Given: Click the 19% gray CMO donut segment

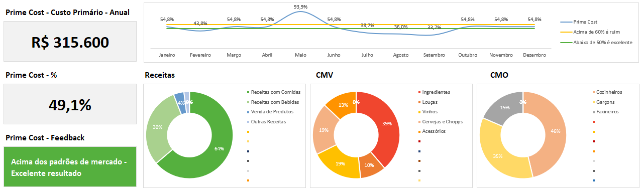Looking at the screenshot, I should (x=504, y=107).
